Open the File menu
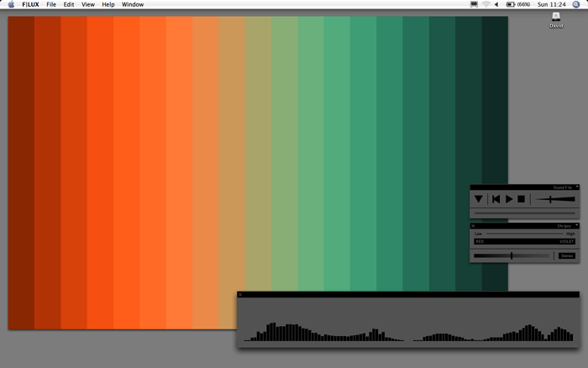 51,4
